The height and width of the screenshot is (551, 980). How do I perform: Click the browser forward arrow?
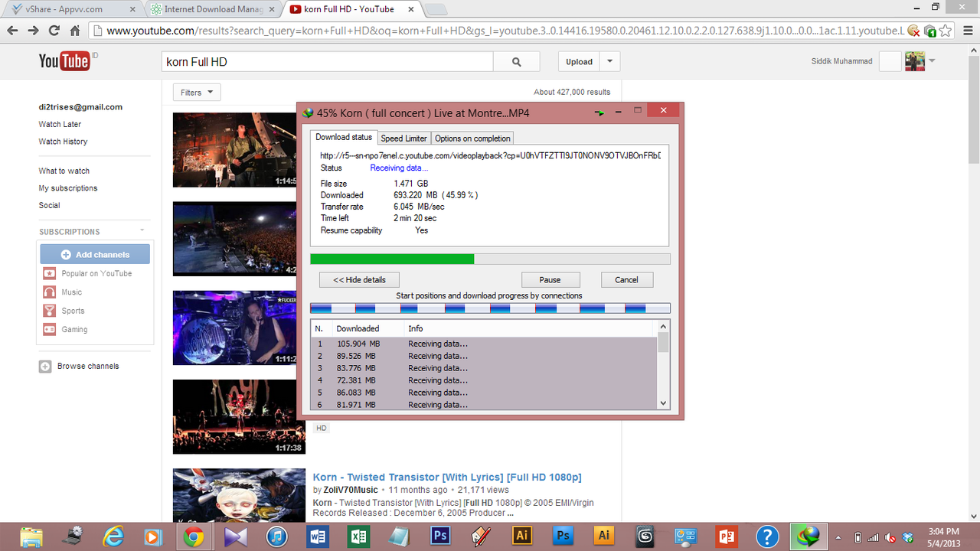point(33,31)
